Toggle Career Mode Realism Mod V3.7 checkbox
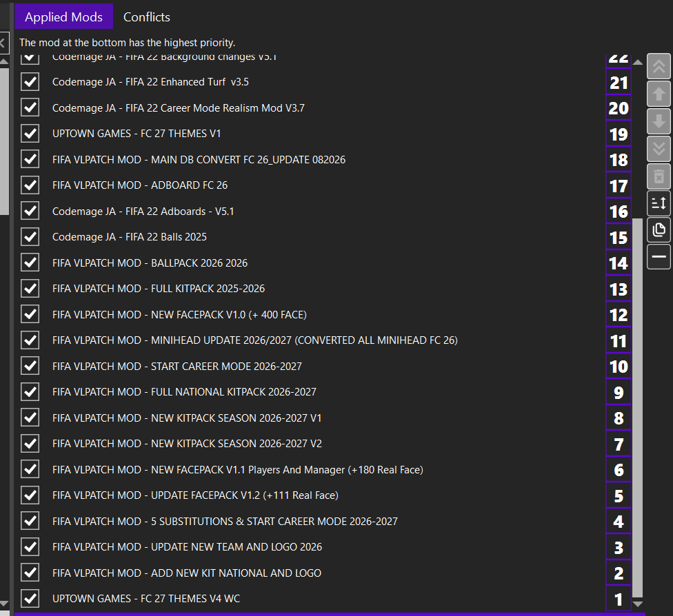 click(x=30, y=107)
